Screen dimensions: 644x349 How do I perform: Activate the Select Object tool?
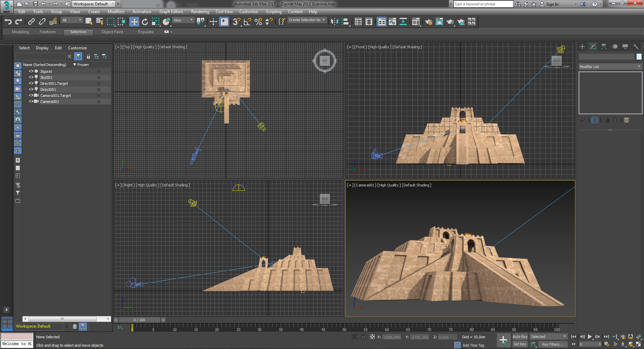pos(89,22)
